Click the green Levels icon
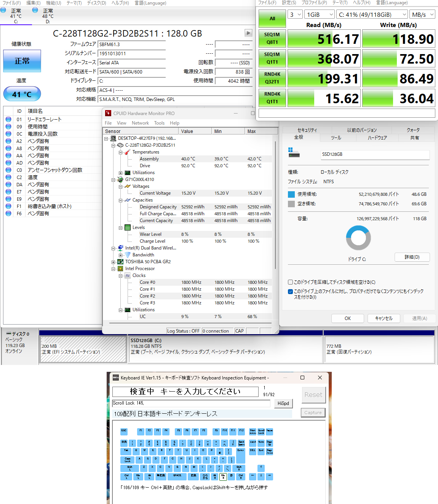 128,227
